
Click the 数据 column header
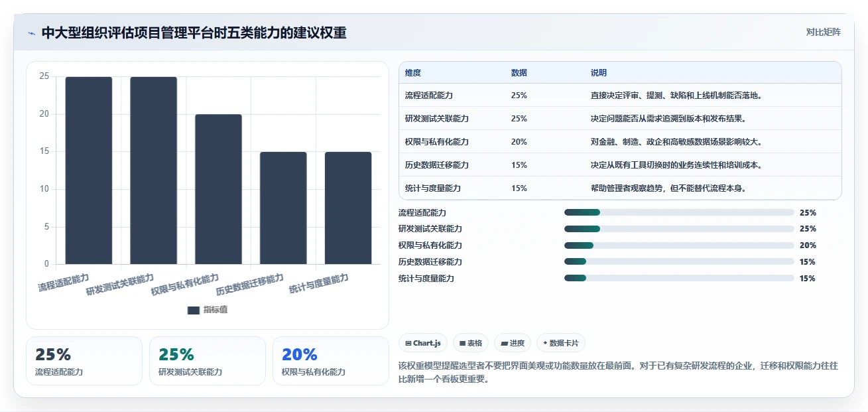(519, 73)
